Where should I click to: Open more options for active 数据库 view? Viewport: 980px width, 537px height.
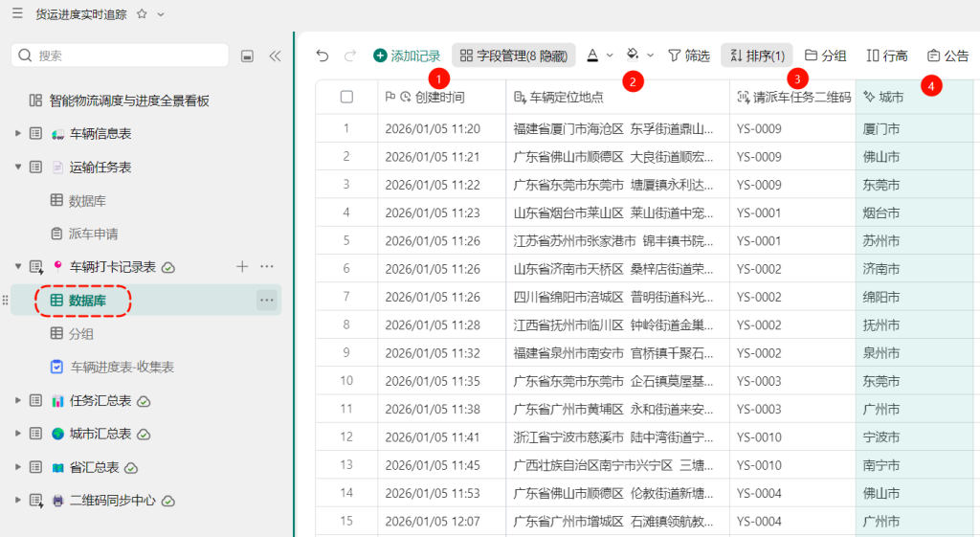pyautogui.click(x=267, y=301)
